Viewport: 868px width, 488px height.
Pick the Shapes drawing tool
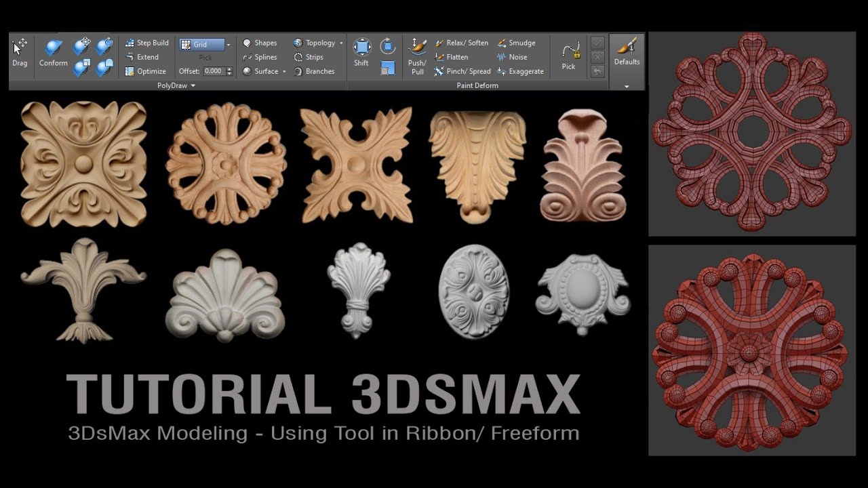click(x=260, y=43)
